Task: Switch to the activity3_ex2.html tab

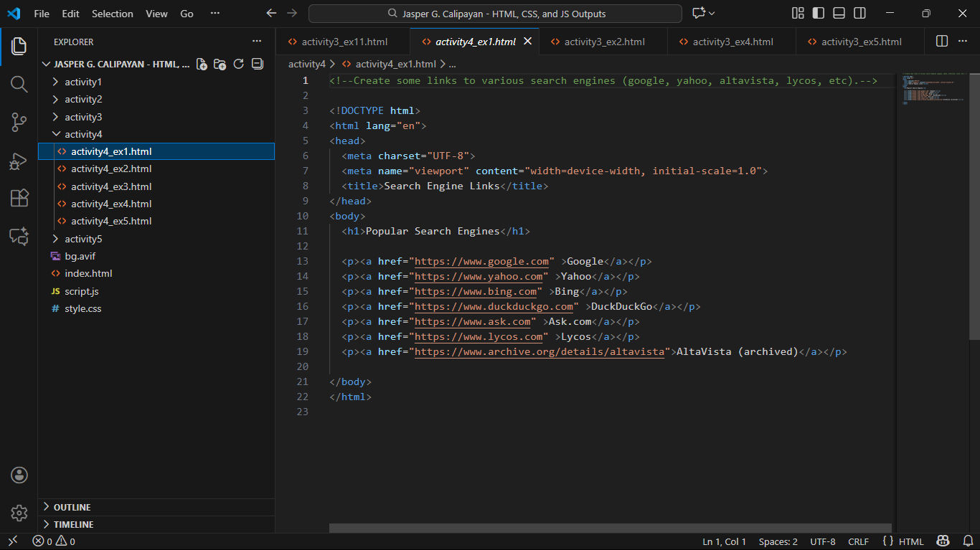Action: (604, 42)
